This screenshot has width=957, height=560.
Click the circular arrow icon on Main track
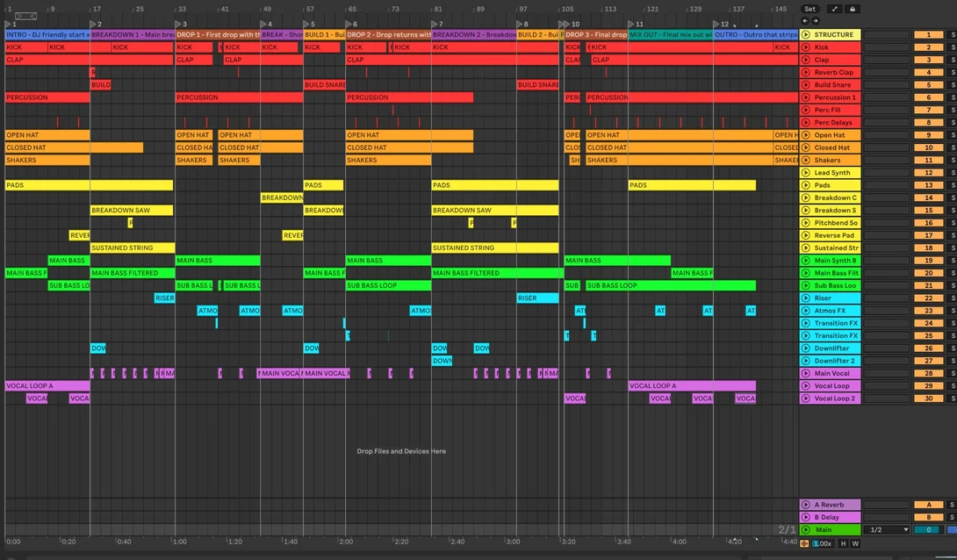coord(806,529)
